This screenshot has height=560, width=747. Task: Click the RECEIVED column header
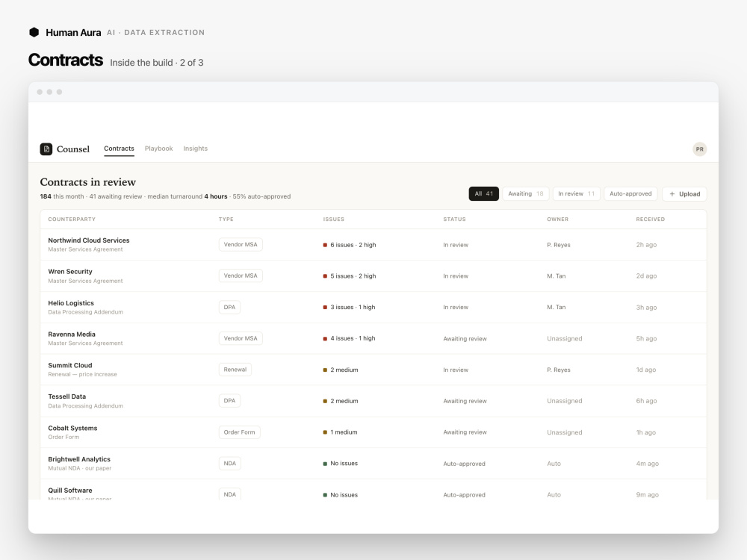651,219
